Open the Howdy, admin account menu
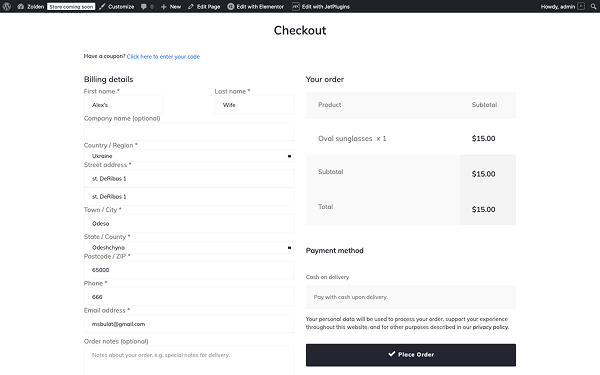600x375 pixels. click(x=562, y=7)
